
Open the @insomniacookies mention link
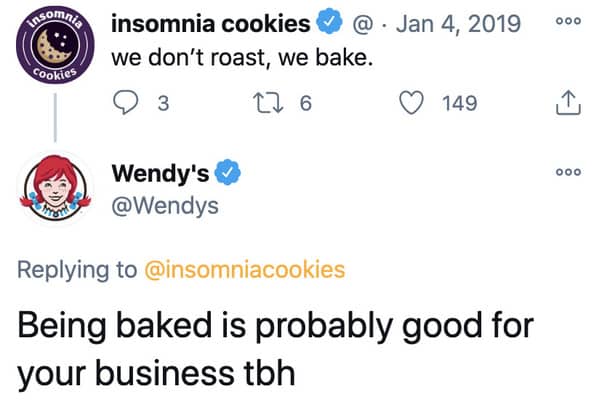244,269
